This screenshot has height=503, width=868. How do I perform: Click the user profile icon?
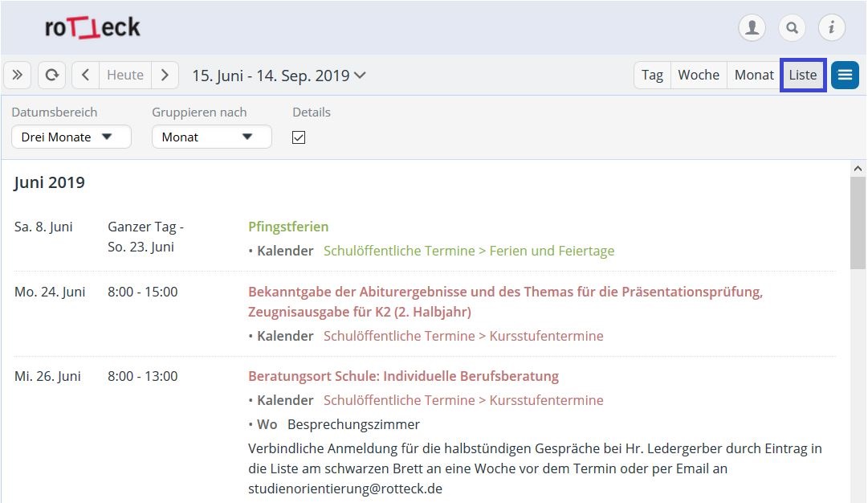pyautogui.click(x=752, y=28)
